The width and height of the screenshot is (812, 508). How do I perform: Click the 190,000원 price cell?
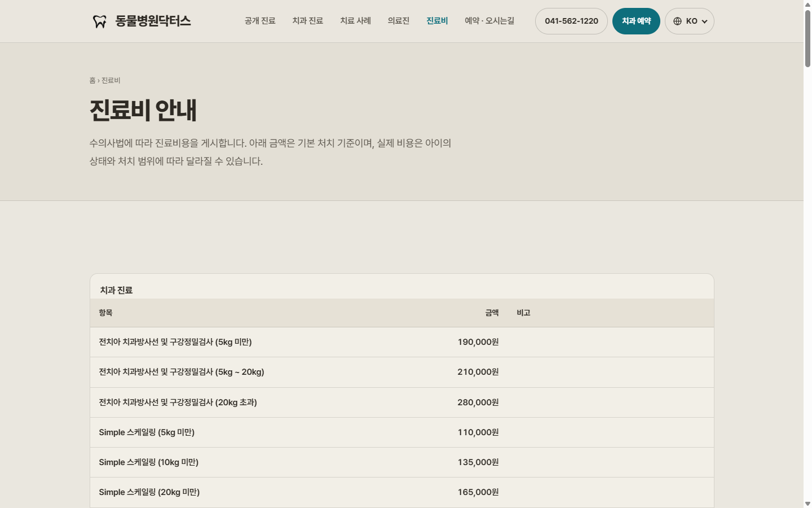click(478, 342)
